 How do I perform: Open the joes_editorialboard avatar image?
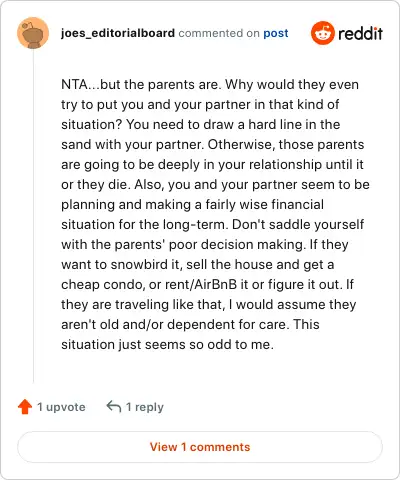(x=33, y=33)
